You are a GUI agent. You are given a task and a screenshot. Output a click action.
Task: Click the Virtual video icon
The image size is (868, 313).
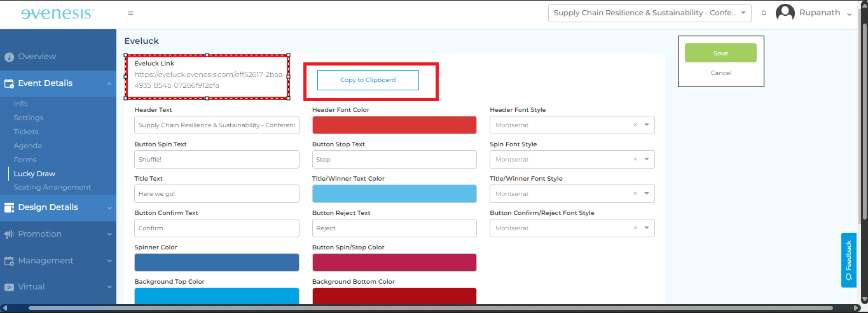[x=9, y=287]
